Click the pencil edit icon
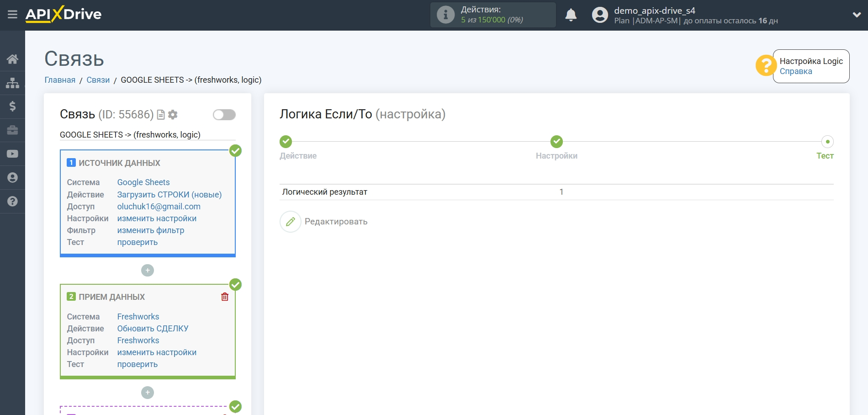The image size is (868, 415). pyautogui.click(x=291, y=222)
